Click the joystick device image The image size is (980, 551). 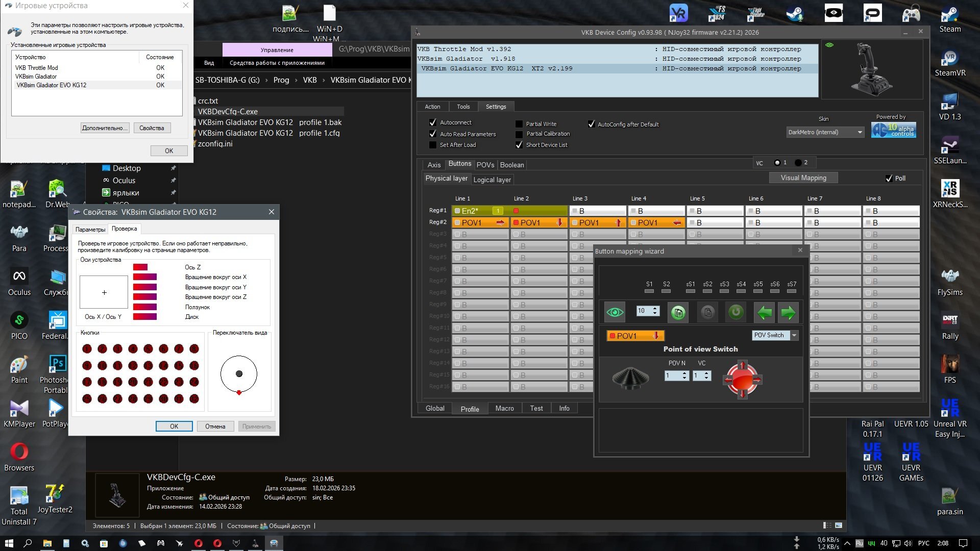[871, 69]
